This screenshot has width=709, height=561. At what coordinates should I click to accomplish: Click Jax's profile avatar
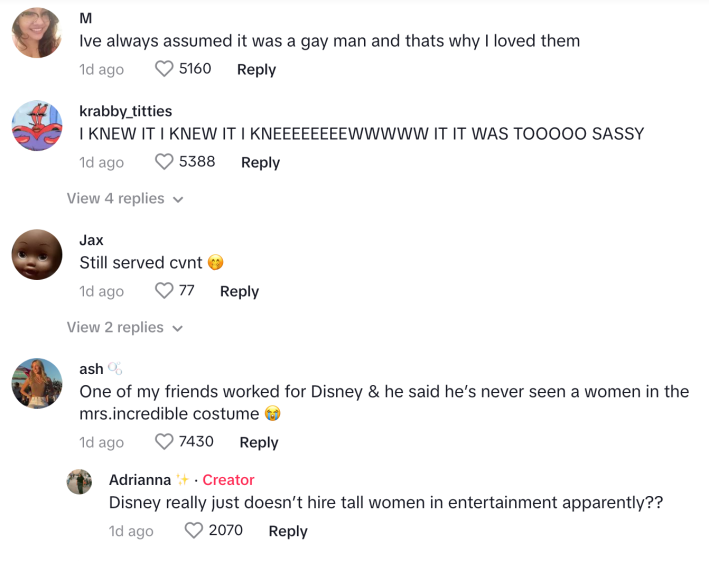[x=37, y=255]
